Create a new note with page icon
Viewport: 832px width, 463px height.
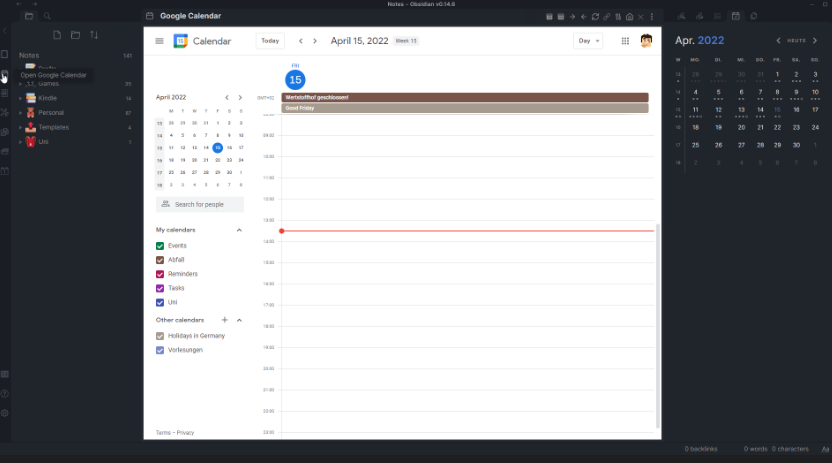pos(57,35)
